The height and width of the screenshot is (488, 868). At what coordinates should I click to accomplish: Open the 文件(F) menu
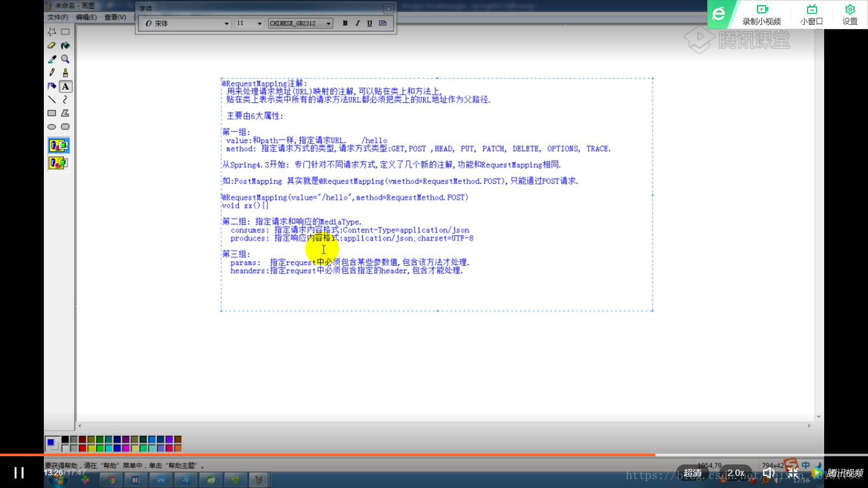tap(57, 17)
